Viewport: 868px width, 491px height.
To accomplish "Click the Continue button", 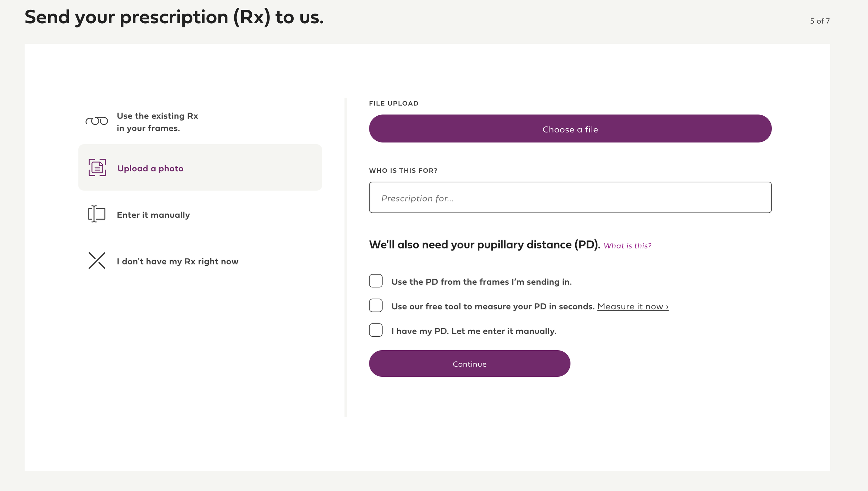I will (469, 363).
